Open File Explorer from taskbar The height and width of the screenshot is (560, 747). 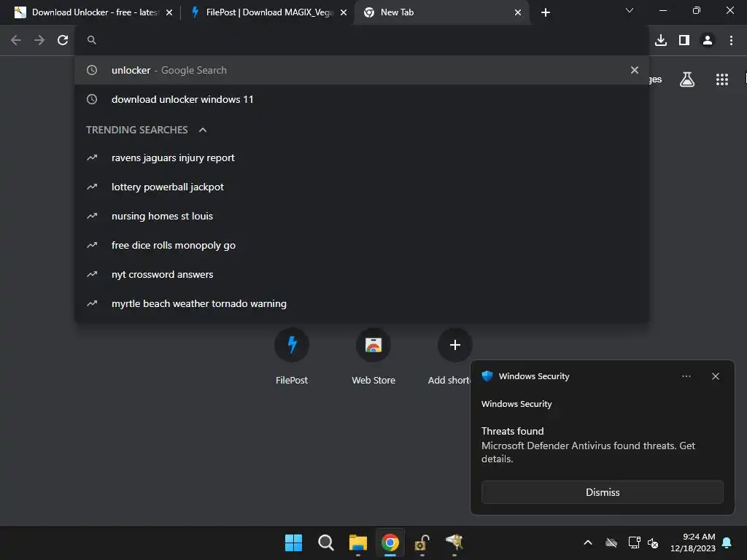click(357, 542)
